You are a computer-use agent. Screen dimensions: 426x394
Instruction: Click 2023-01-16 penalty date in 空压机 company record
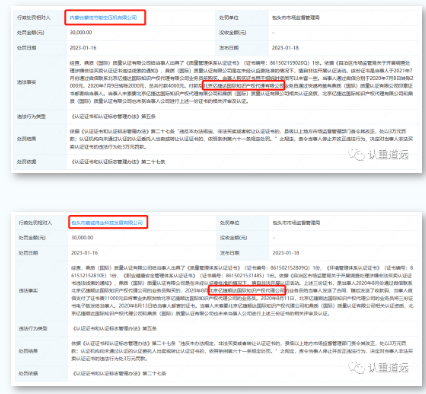(83, 48)
